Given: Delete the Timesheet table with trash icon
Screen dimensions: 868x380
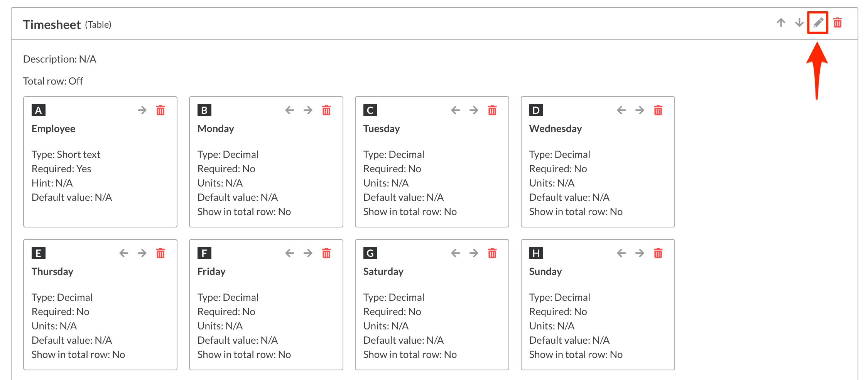Looking at the screenshot, I should click(x=838, y=23).
